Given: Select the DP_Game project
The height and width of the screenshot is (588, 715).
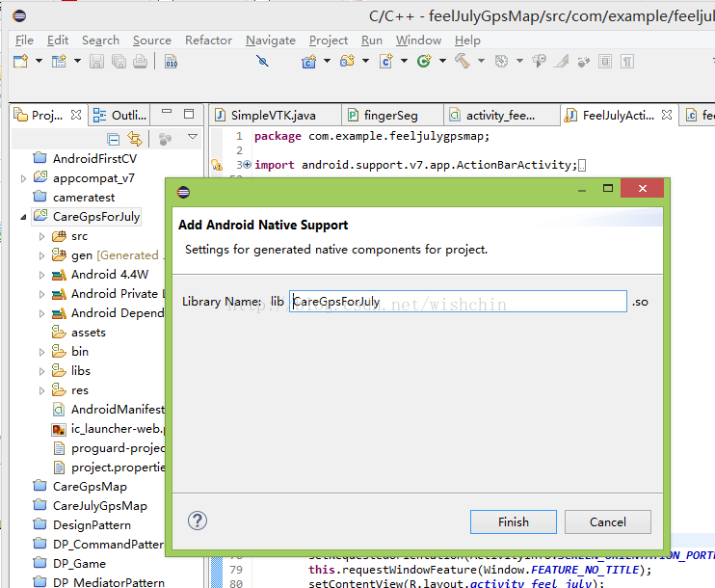Looking at the screenshot, I should (x=69, y=564).
